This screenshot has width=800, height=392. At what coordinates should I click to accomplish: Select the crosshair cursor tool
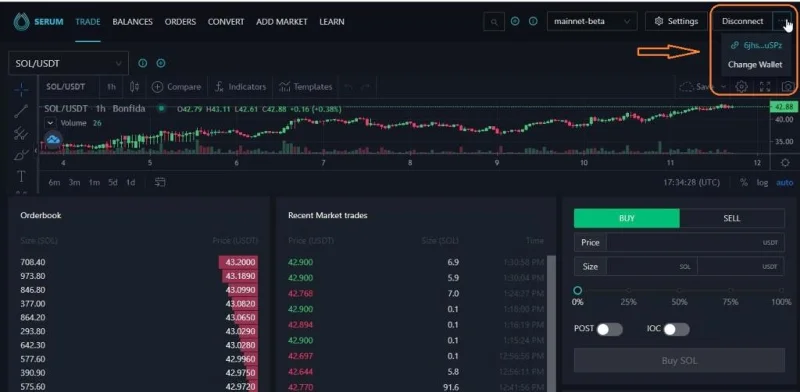tap(21, 90)
